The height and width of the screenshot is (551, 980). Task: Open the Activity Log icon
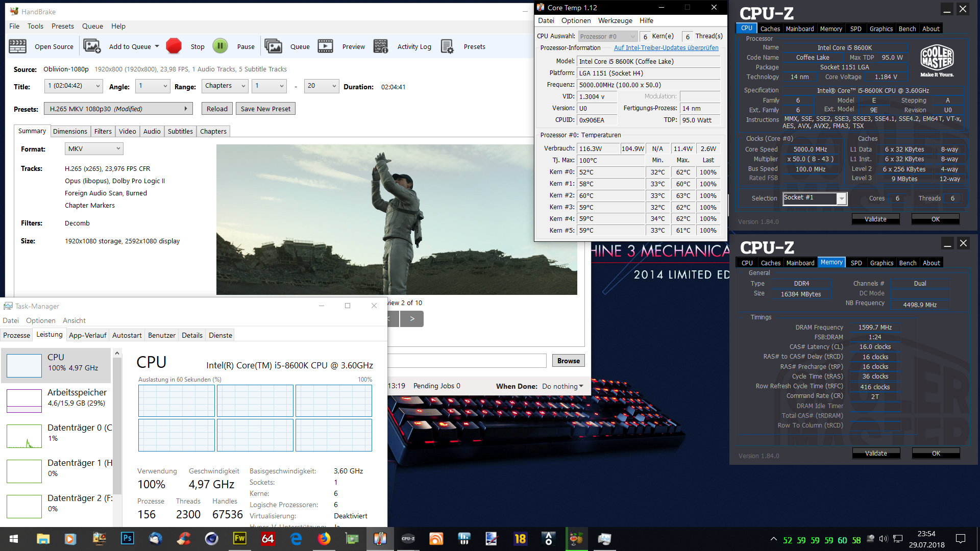tap(381, 46)
